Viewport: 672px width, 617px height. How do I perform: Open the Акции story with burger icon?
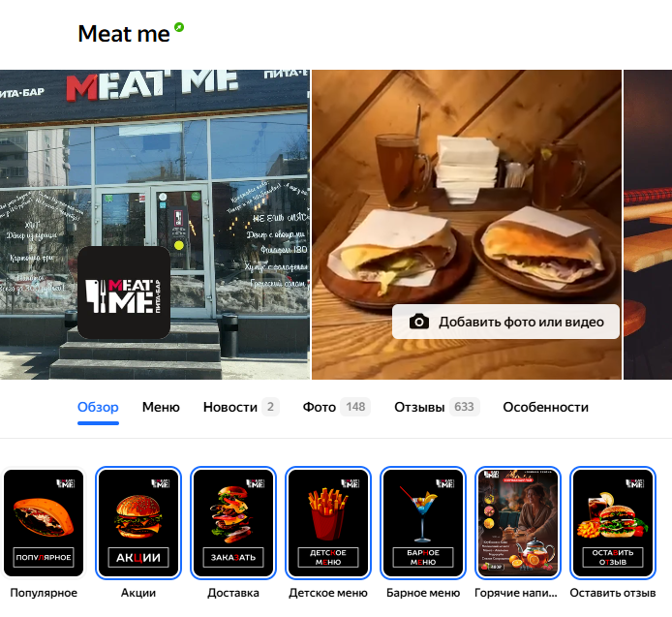[x=138, y=523]
